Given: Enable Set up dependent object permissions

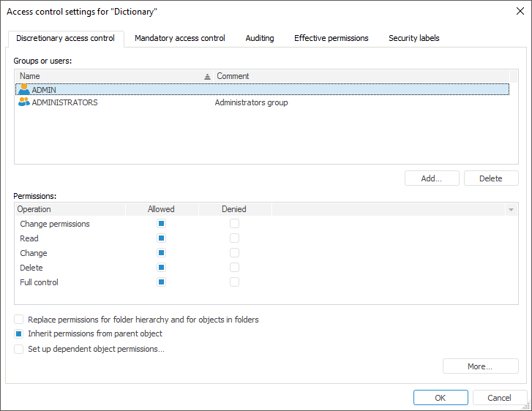Looking at the screenshot, I should pos(19,350).
